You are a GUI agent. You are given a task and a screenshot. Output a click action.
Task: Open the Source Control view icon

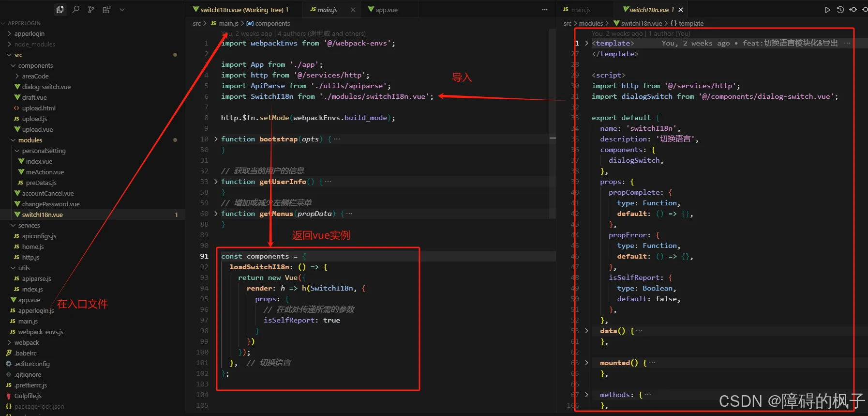click(91, 9)
